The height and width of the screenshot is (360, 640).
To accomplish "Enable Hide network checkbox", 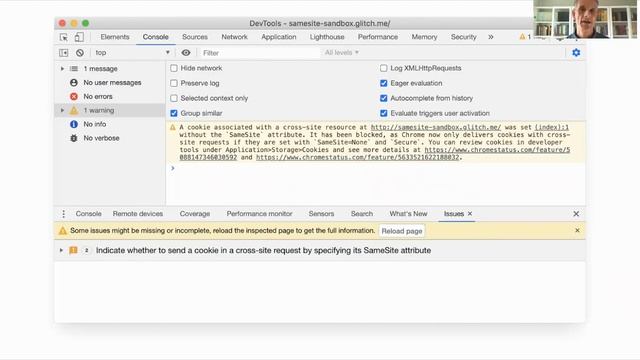I will click(174, 68).
